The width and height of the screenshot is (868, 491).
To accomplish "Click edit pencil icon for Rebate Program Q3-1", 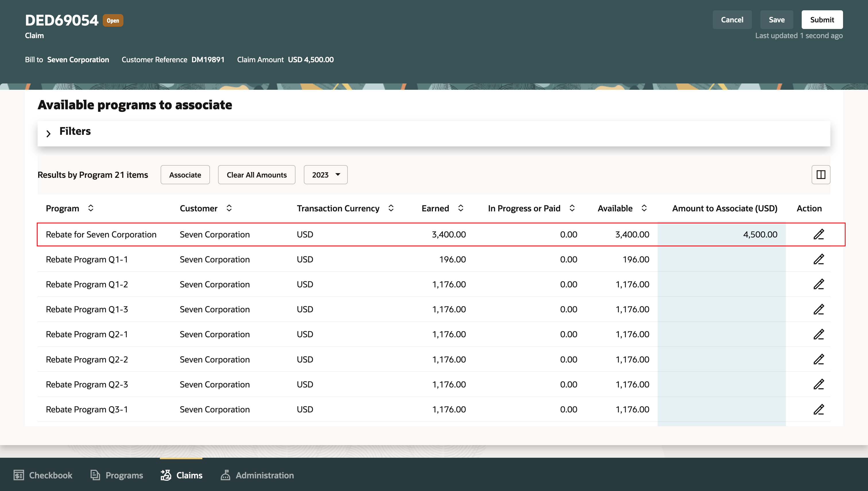I will 818,409.
